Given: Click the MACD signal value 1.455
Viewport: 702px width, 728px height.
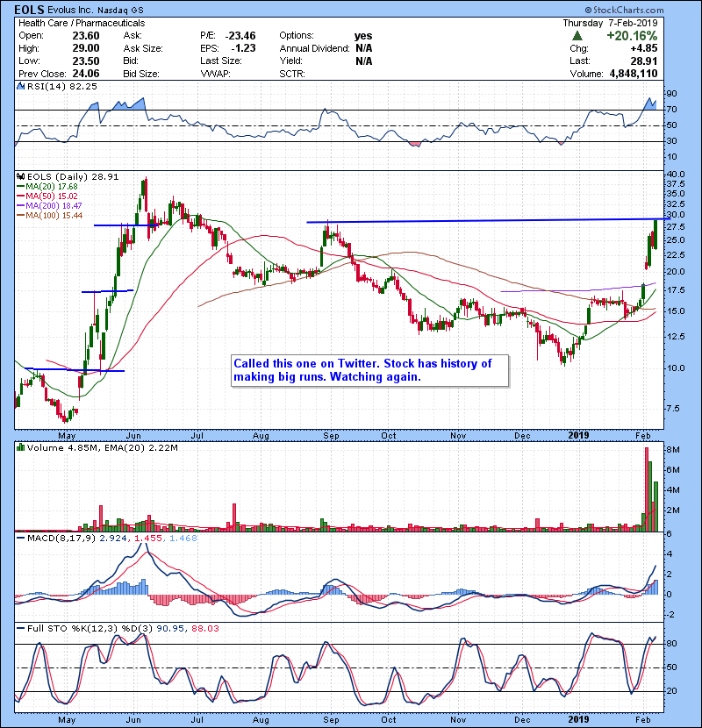Looking at the screenshot, I should click(x=148, y=539).
